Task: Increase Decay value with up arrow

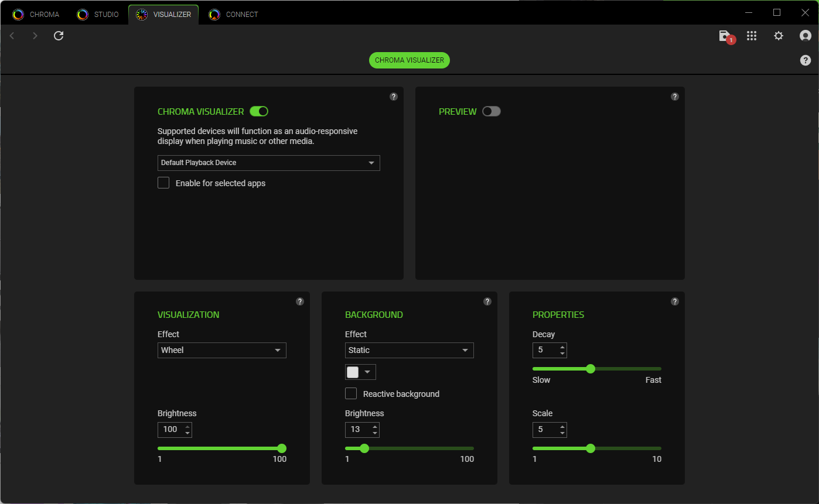Action: pyautogui.click(x=562, y=347)
